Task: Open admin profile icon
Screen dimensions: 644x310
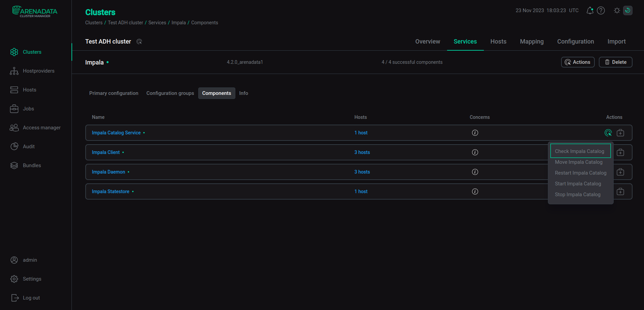Action: pyautogui.click(x=14, y=260)
